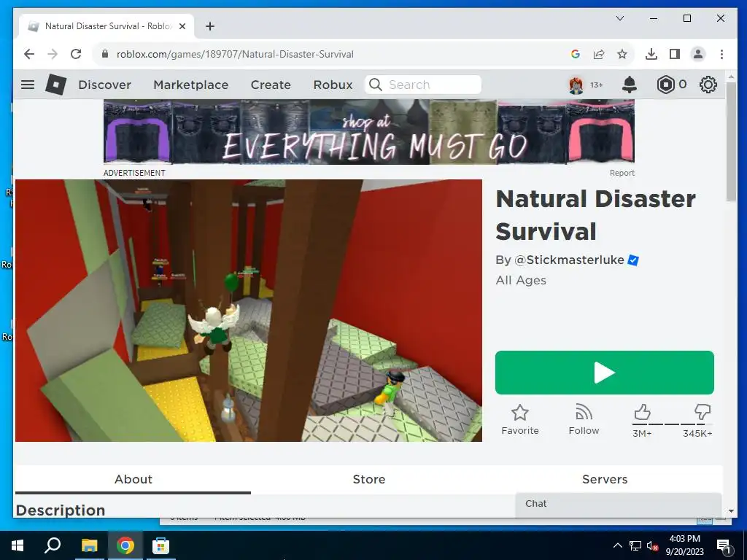Open the Robux page
747x560 pixels.
(x=333, y=85)
